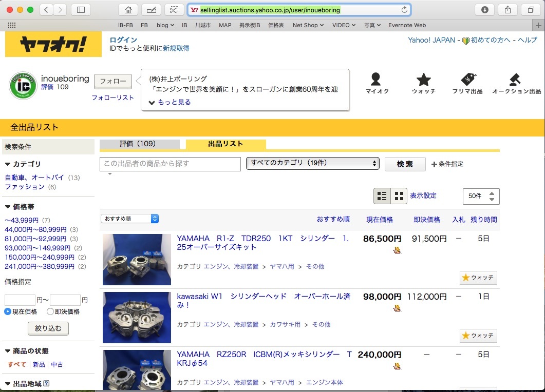Image resolution: width=545 pixels, height=392 pixels.
Task: Click the フリマ出品 price tag icon
Action: pos(467,80)
